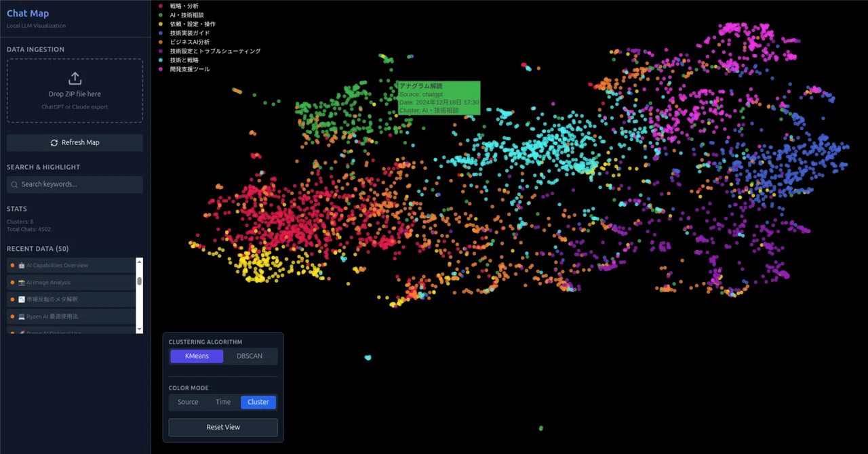The height and width of the screenshot is (454, 868).
Task: Click the yellow 依頼・設定・操作 legend dot
Action: pos(161,24)
